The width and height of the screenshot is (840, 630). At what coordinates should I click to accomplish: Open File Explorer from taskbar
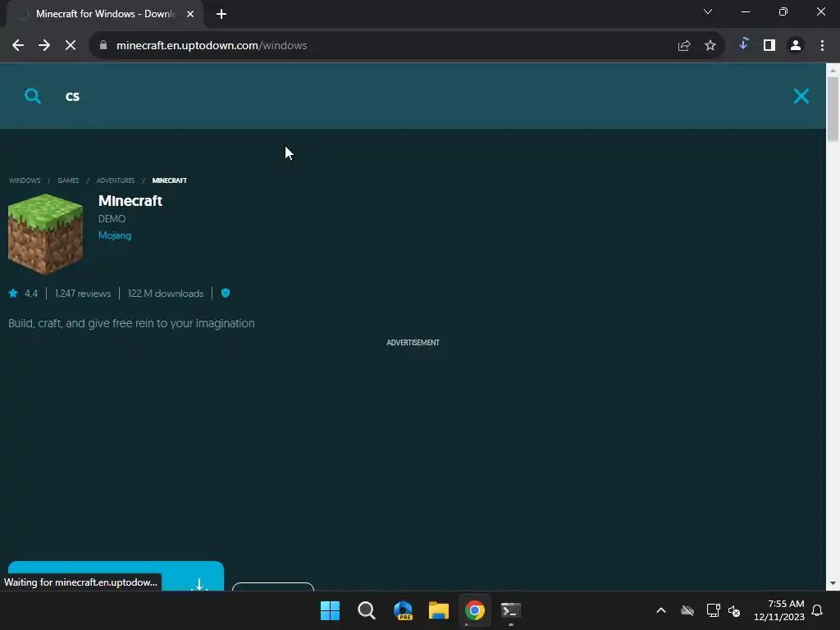coord(439,610)
